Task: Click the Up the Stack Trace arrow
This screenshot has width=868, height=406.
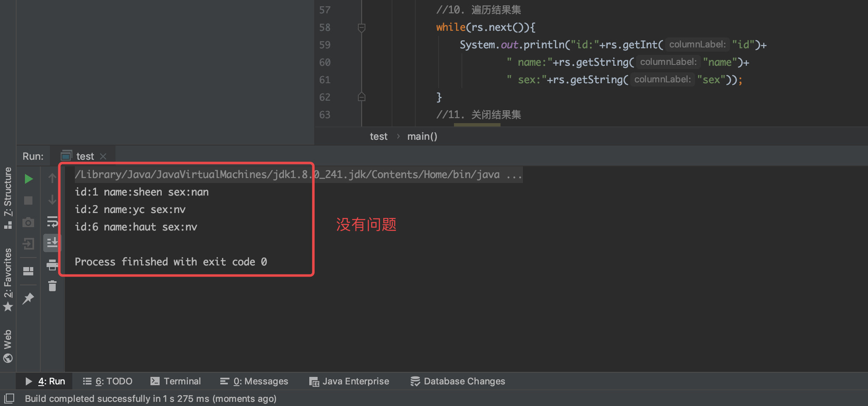Action: coord(52,178)
